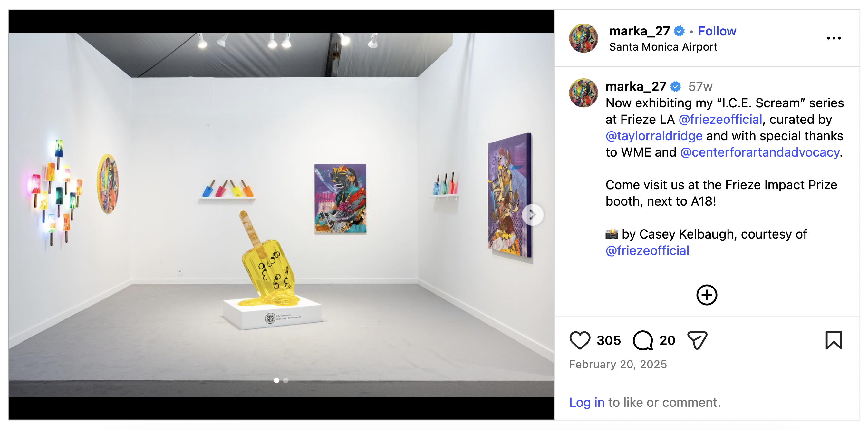Select the second carousel dot indicator
The image size is (868, 430).
[x=285, y=380]
